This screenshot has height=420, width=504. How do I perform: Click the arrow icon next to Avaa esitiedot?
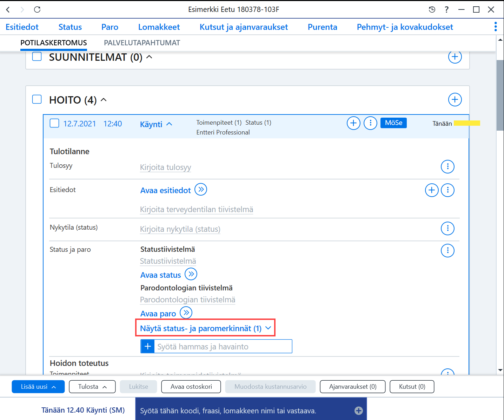tap(201, 190)
